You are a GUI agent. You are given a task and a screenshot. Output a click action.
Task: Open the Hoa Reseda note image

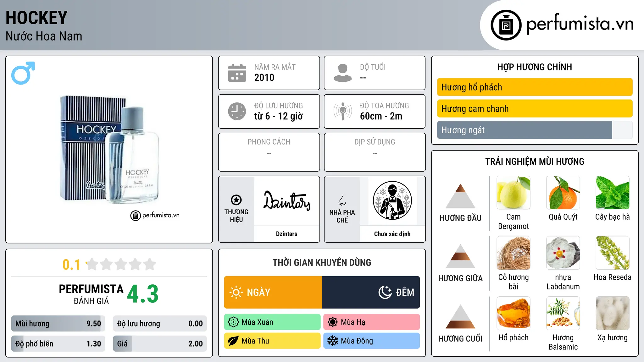[x=613, y=253]
